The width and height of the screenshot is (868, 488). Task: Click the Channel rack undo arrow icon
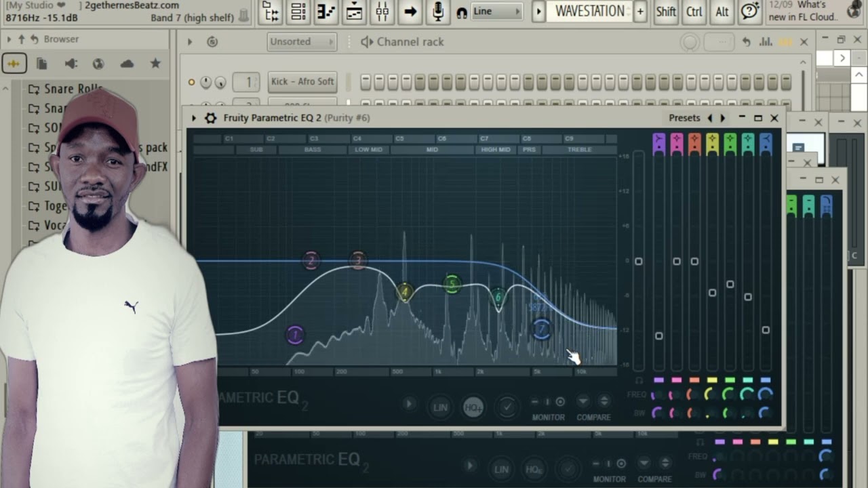pos(747,42)
